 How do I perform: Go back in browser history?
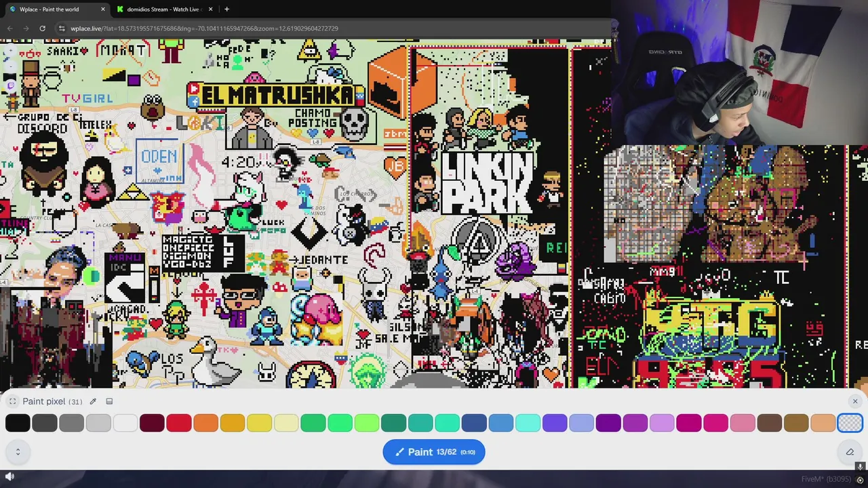(x=9, y=28)
